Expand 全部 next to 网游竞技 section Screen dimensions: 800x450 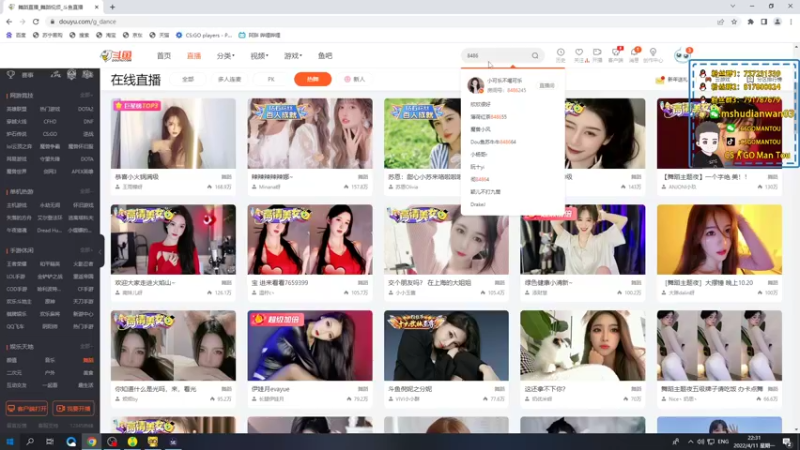(x=86, y=95)
